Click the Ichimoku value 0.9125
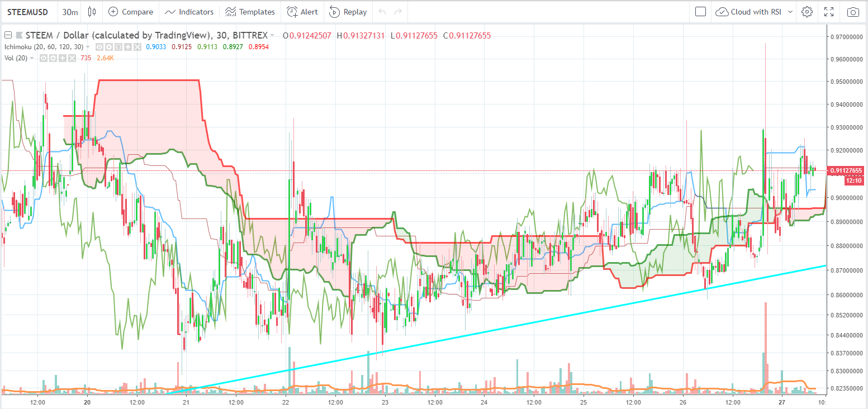The width and height of the screenshot is (868, 409). 181,47
